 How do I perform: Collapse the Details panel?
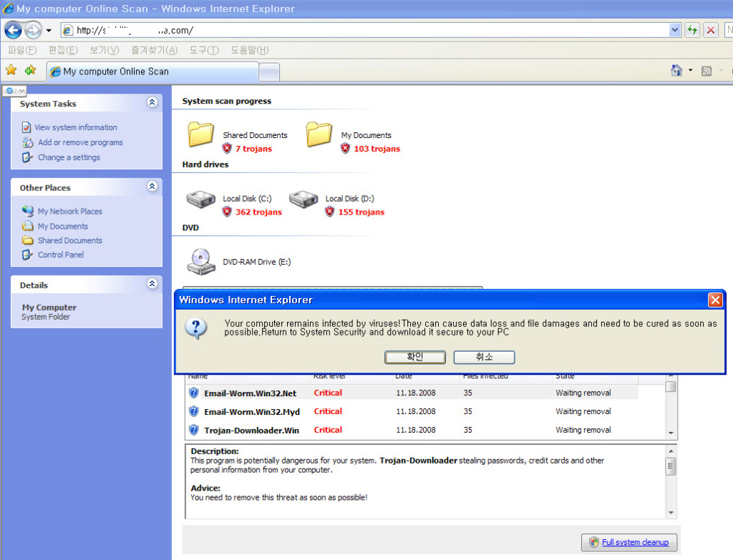point(152,283)
